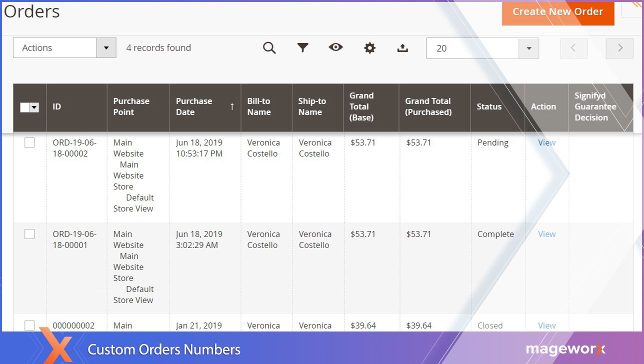Viewport: 644px width, 364px height.
Task: Sort by Grand Total (Purchased) header
Action: pos(428,106)
